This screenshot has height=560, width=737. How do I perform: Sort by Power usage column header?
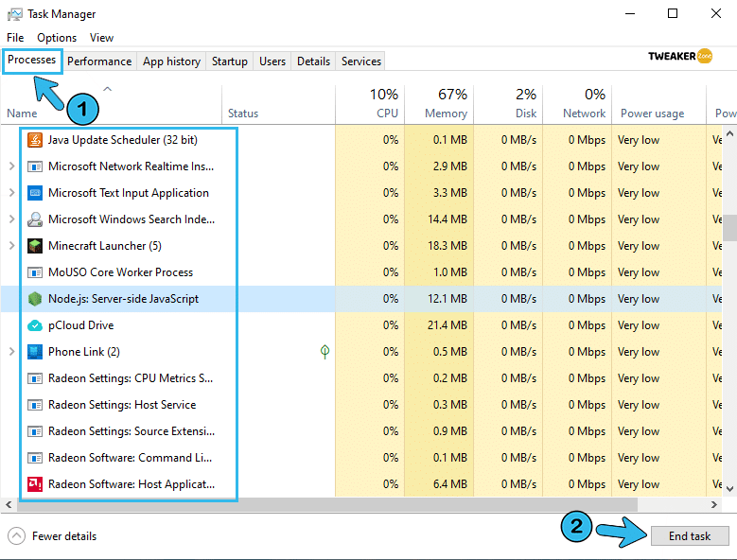[659, 105]
